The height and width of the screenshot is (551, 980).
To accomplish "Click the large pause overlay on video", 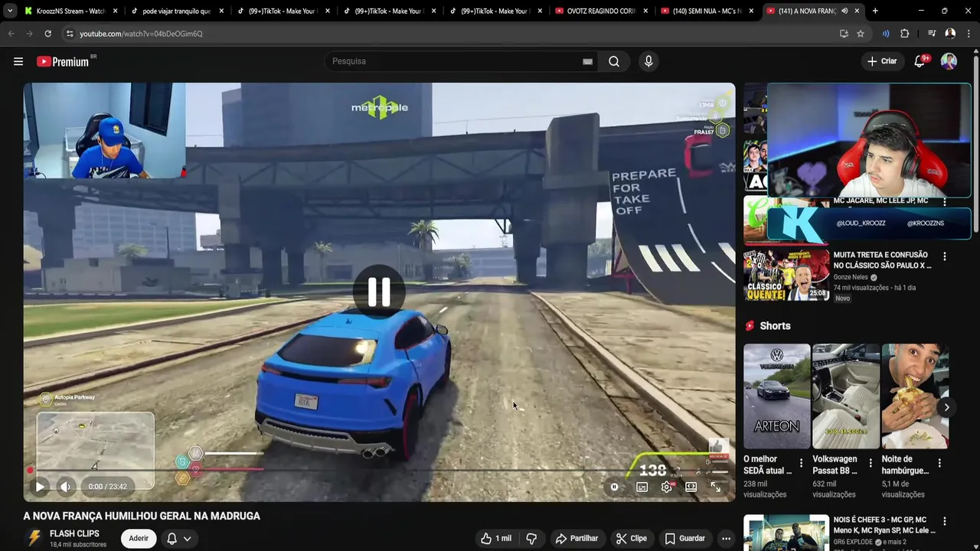I will pyautogui.click(x=379, y=292).
